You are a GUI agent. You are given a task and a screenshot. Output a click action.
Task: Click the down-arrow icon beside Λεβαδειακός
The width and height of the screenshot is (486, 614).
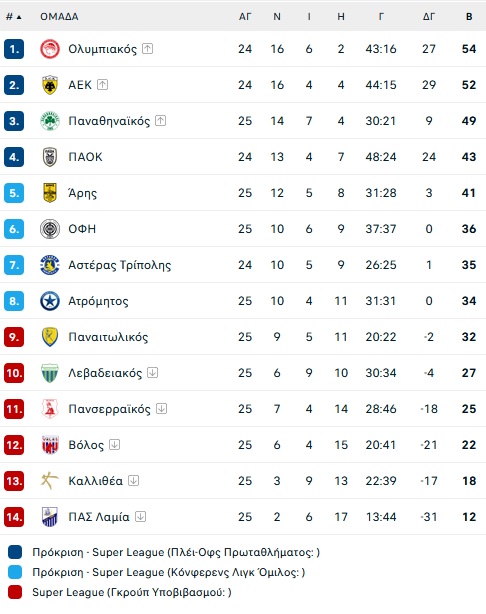tap(152, 372)
